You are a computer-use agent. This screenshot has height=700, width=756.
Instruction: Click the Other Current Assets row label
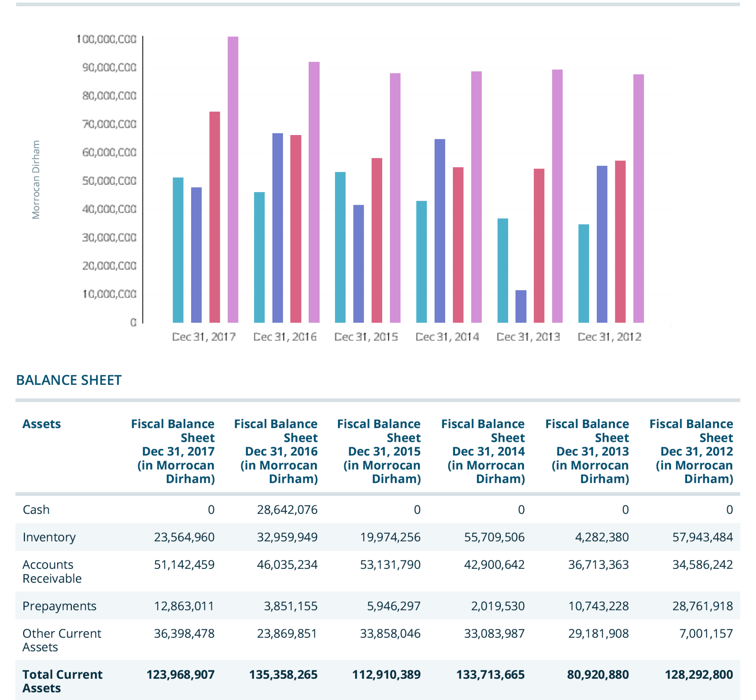(62, 640)
